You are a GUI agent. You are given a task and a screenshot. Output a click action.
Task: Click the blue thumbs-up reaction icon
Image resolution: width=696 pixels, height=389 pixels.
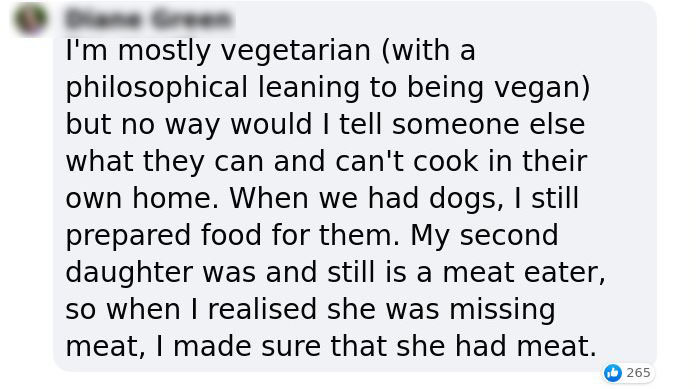613,373
